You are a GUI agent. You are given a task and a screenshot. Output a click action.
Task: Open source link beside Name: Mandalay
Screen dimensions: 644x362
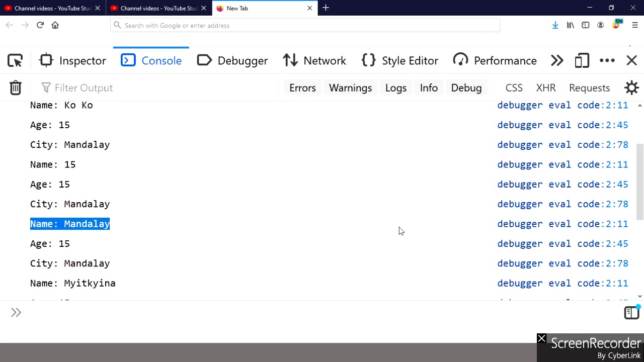point(562,224)
